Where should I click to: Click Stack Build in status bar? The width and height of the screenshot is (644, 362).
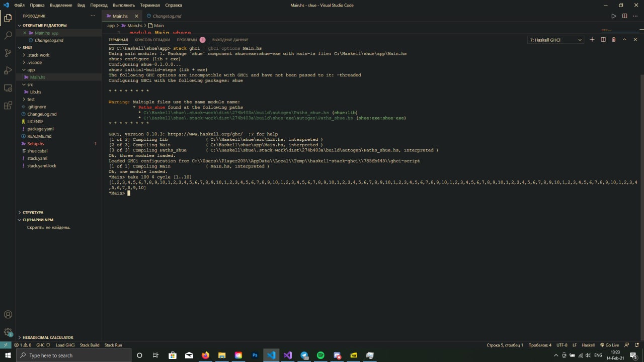pyautogui.click(x=90, y=345)
